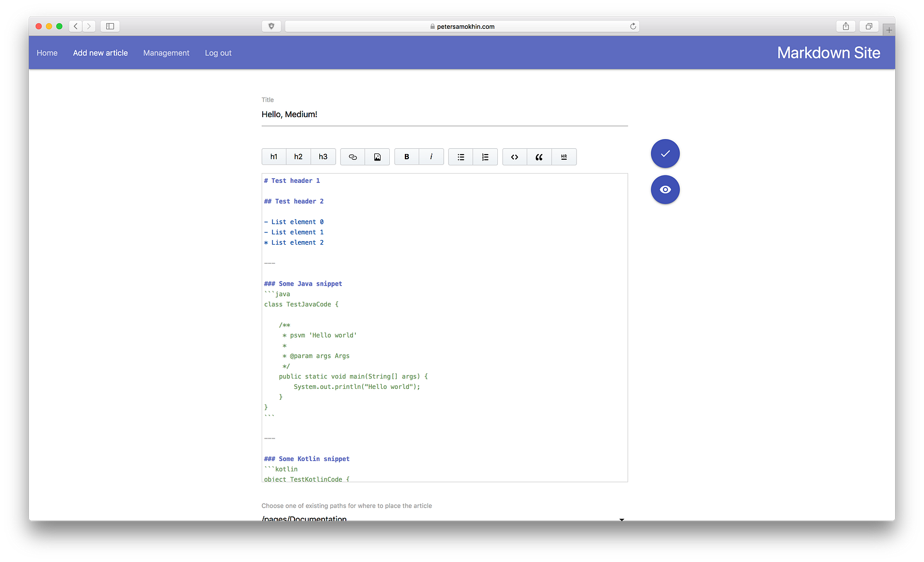Edit the Title field containing Hello, Medium!
The width and height of the screenshot is (924, 562).
[445, 114]
